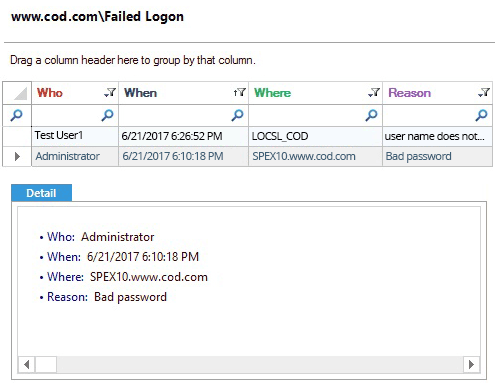Switch to the Detail tab

pos(41,193)
